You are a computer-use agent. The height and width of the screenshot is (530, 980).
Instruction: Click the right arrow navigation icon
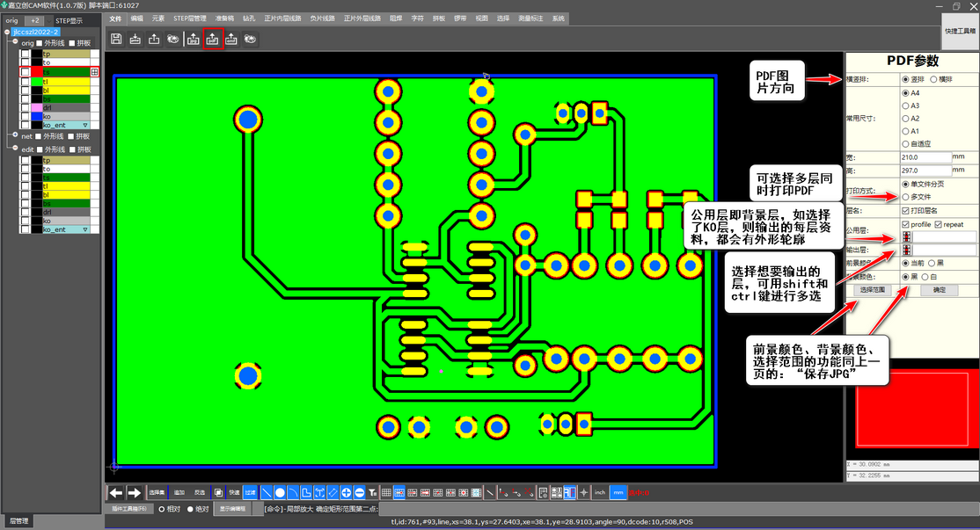tap(134, 492)
